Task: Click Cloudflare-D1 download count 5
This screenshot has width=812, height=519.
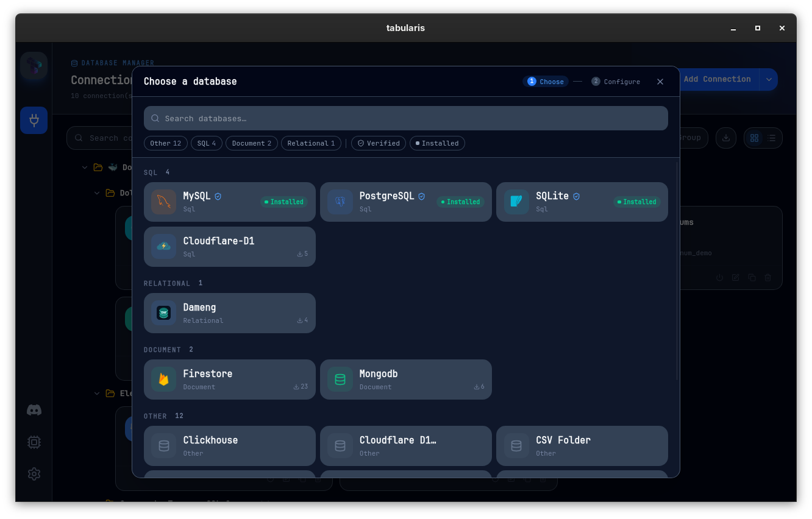Action: click(x=302, y=254)
